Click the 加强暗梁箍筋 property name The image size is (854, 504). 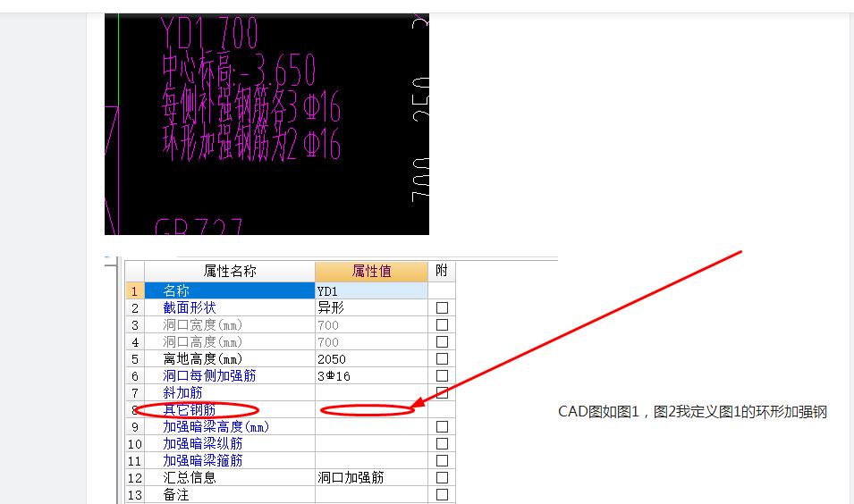[x=203, y=461]
